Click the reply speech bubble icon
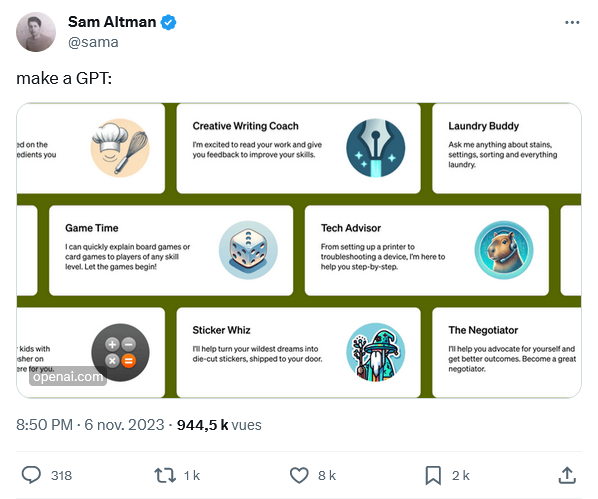598x499 pixels. (31, 475)
